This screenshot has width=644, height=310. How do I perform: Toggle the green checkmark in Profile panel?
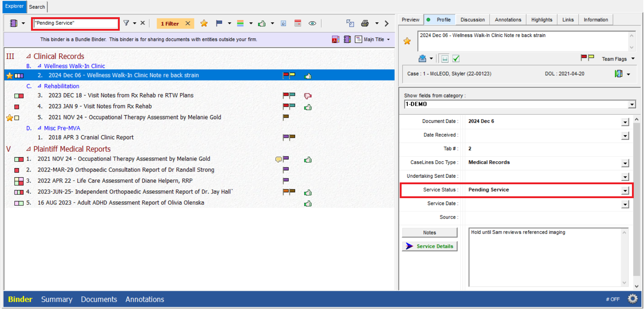456,58
